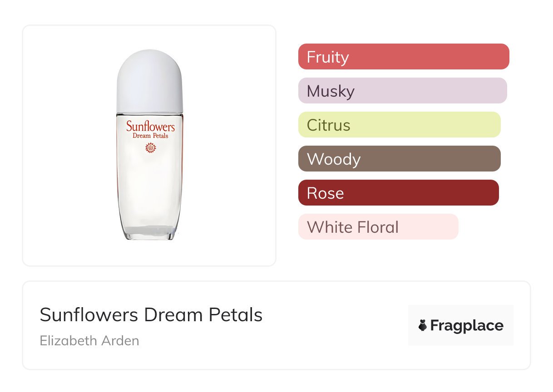Pick the Woody accord bar

tap(399, 159)
